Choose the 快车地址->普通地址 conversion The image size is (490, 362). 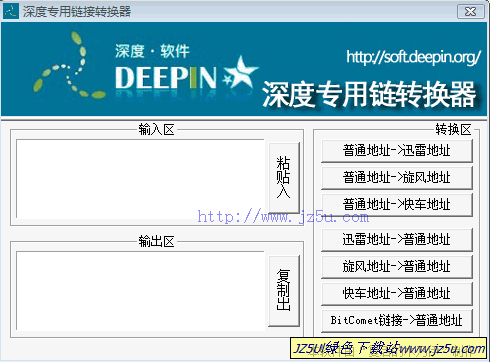click(x=397, y=294)
